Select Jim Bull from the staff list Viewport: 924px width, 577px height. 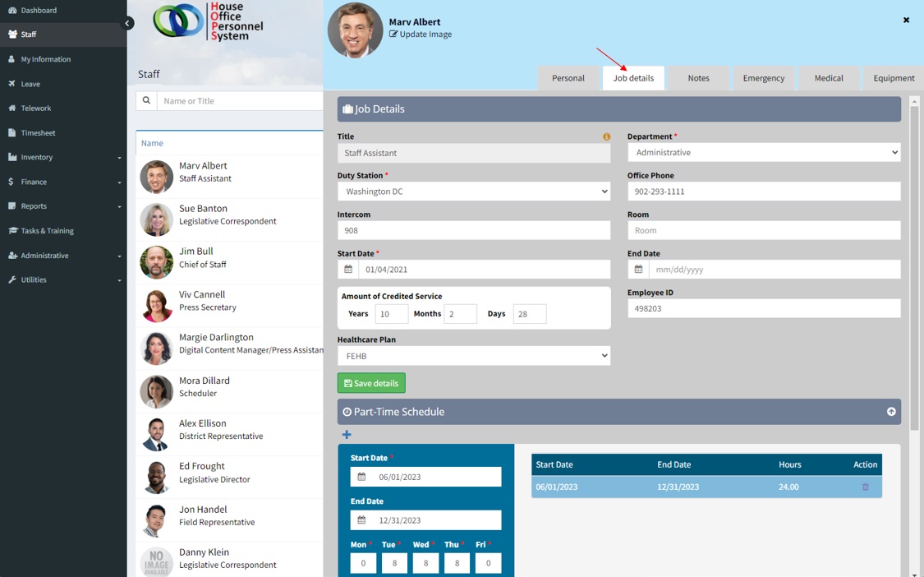pyautogui.click(x=196, y=257)
